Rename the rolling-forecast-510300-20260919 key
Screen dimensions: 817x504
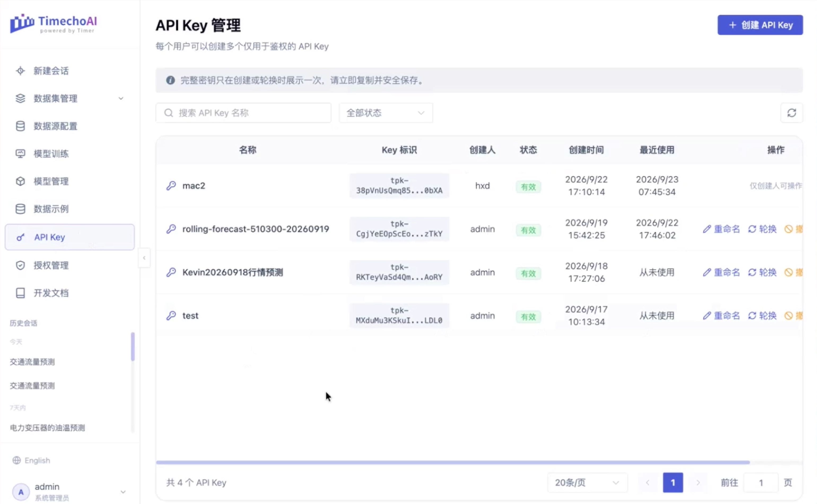coord(721,229)
